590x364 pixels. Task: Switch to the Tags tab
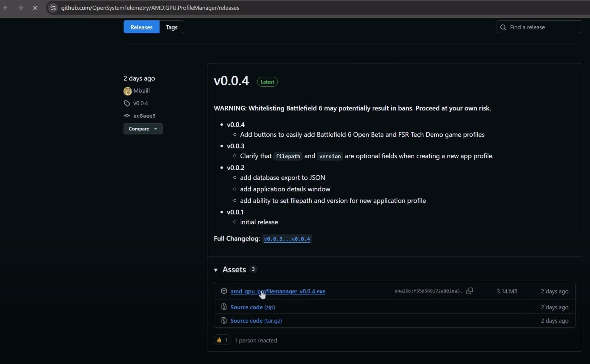tap(171, 27)
